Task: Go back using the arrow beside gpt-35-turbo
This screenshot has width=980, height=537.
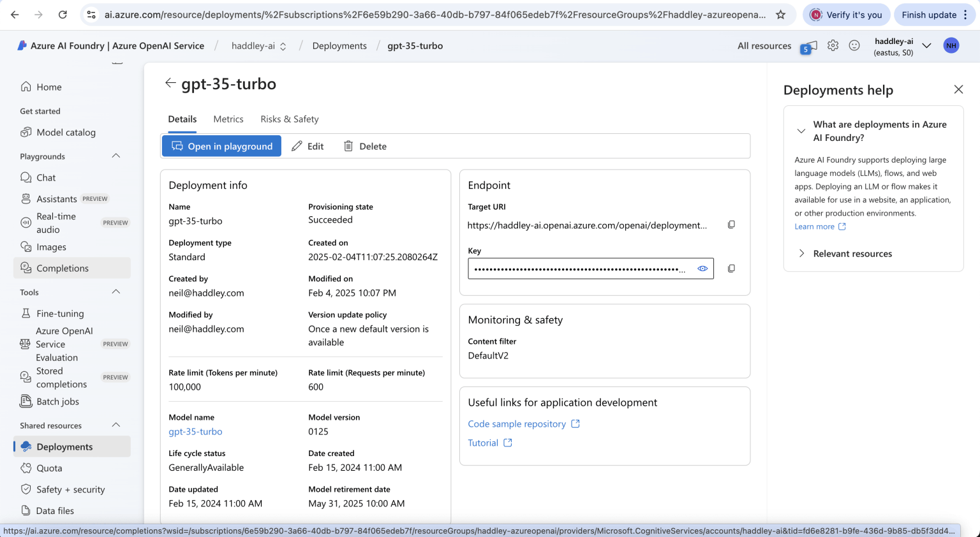Action: click(170, 84)
